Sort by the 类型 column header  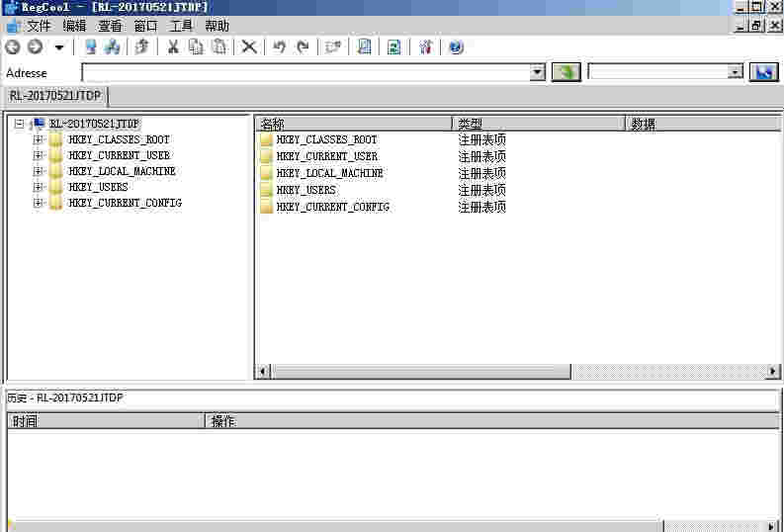[539, 124]
